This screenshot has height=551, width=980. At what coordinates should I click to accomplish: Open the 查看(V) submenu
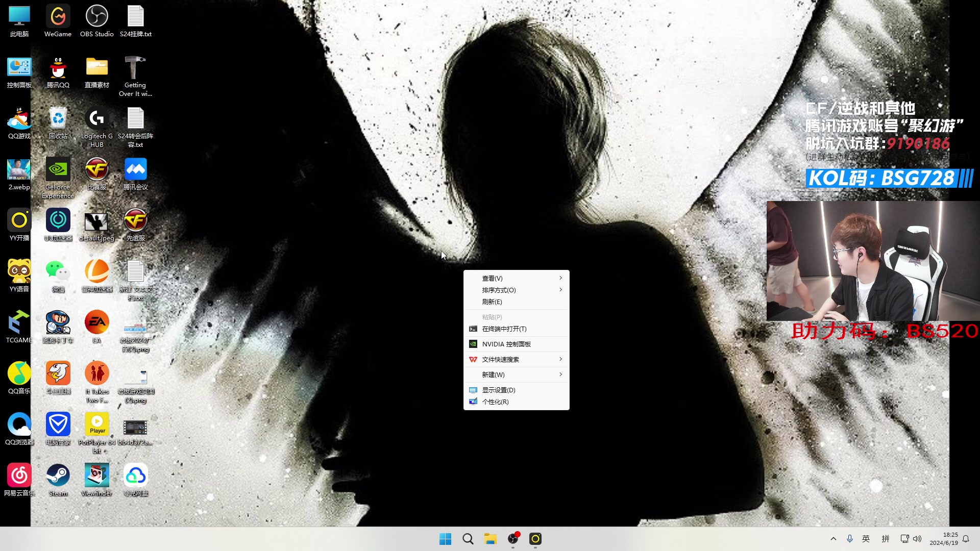coord(516,278)
